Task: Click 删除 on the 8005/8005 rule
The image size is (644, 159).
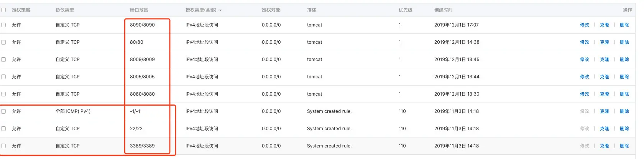Action: 624,77
